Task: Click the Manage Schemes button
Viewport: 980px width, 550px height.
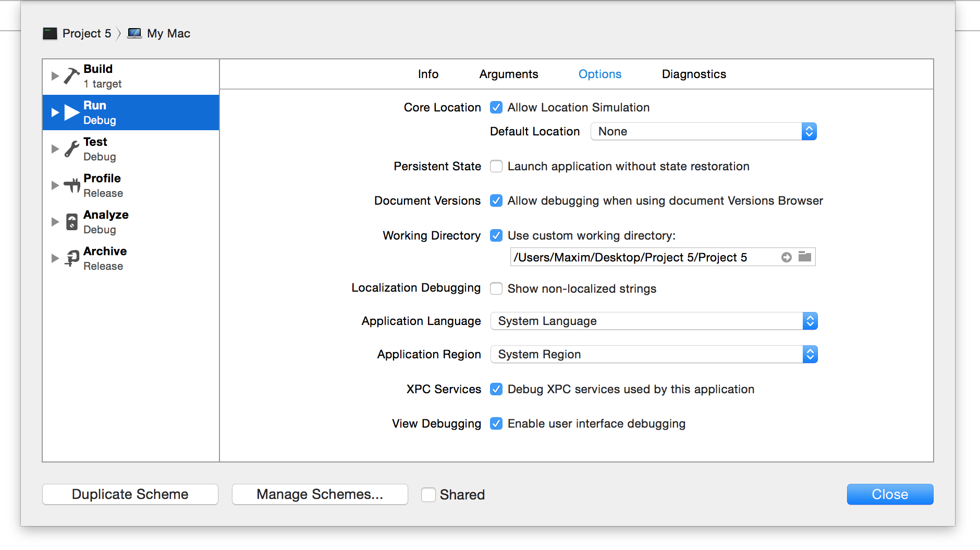Action: click(x=320, y=494)
